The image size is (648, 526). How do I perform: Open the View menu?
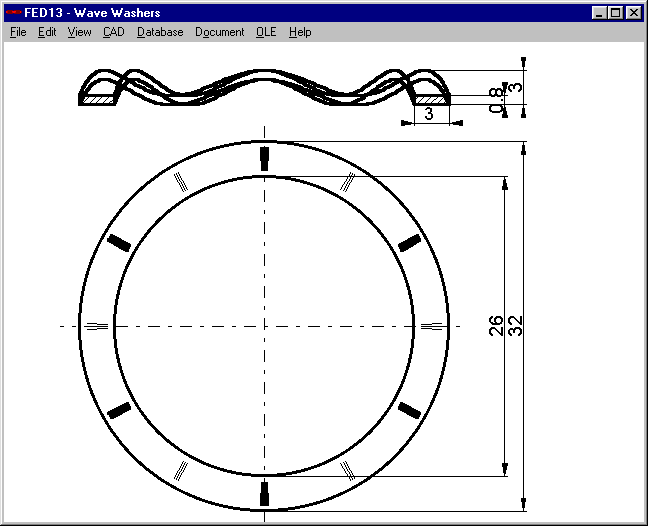(x=79, y=32)
